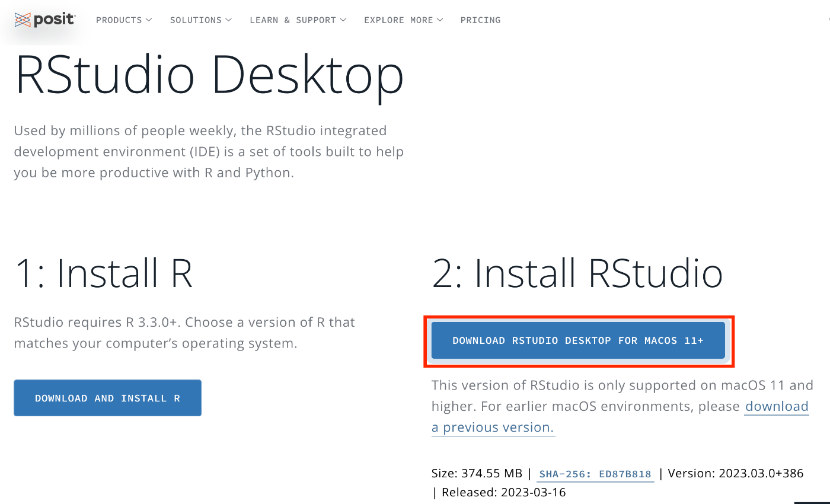This screenshot has height=504, width=830.
Task: Open the Products menu
Action: [x=124, y=20]
